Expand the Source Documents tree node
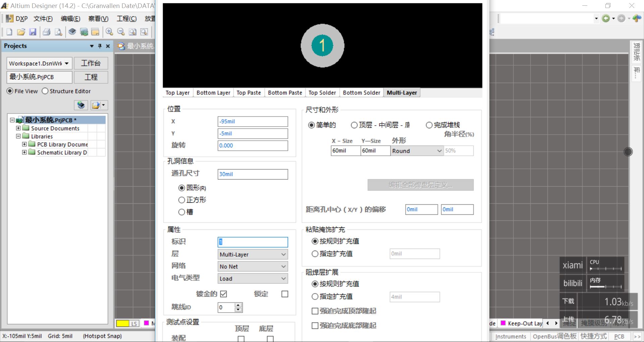 pos(18,128)
